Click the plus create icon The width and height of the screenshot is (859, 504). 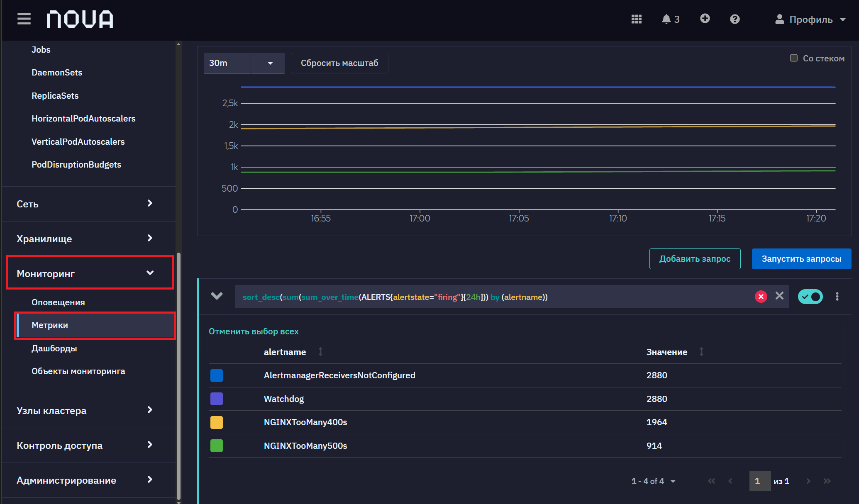tap(705, 19)
